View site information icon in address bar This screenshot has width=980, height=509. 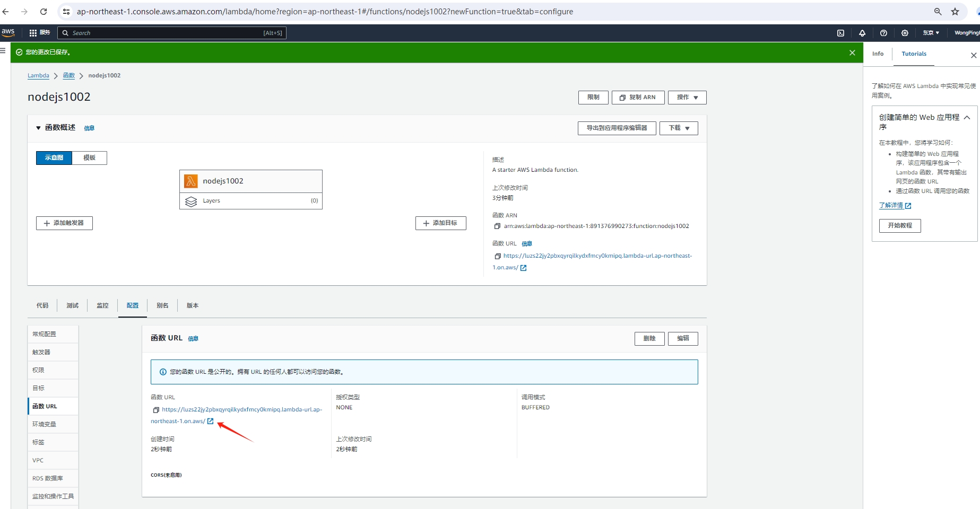tap(66, 12)
